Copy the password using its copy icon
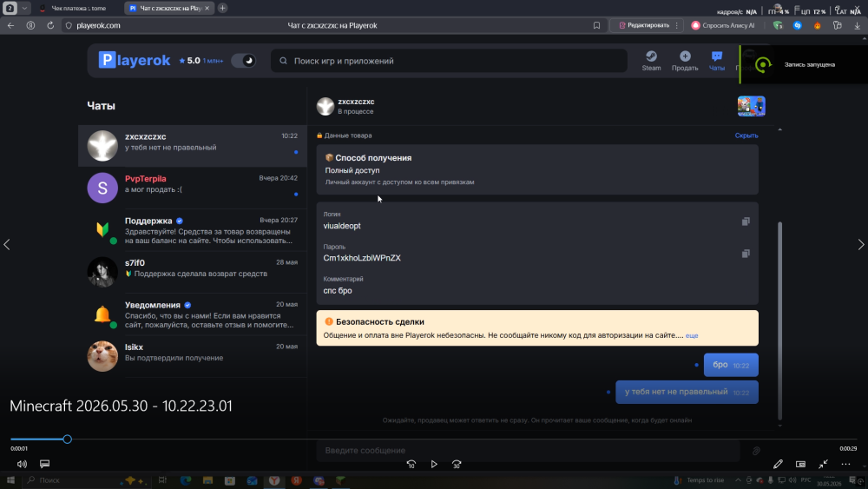 (x=746, y=254)
